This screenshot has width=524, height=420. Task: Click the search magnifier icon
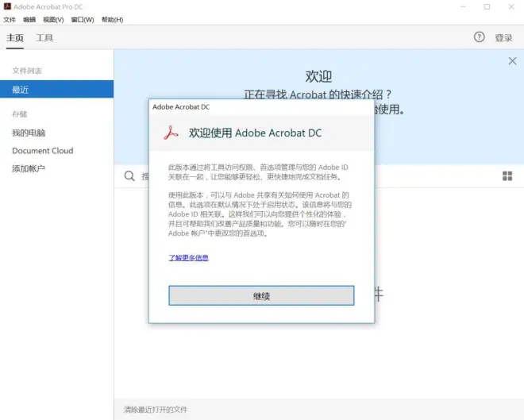[x=129, y=175]
